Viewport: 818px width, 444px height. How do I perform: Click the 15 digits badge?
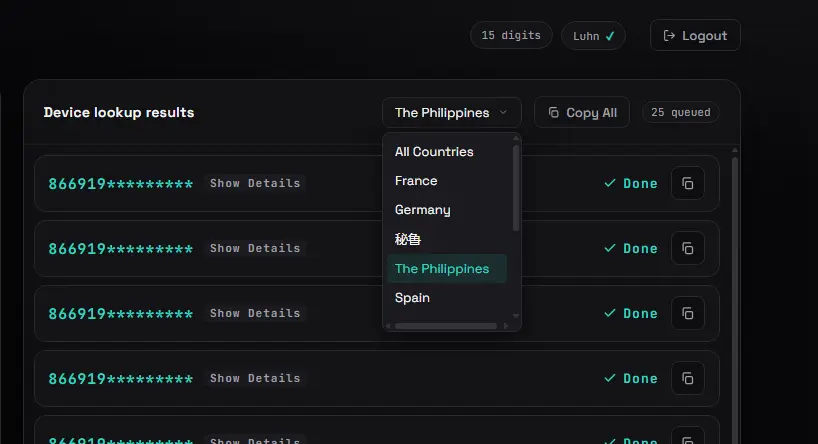coord(511,35)
